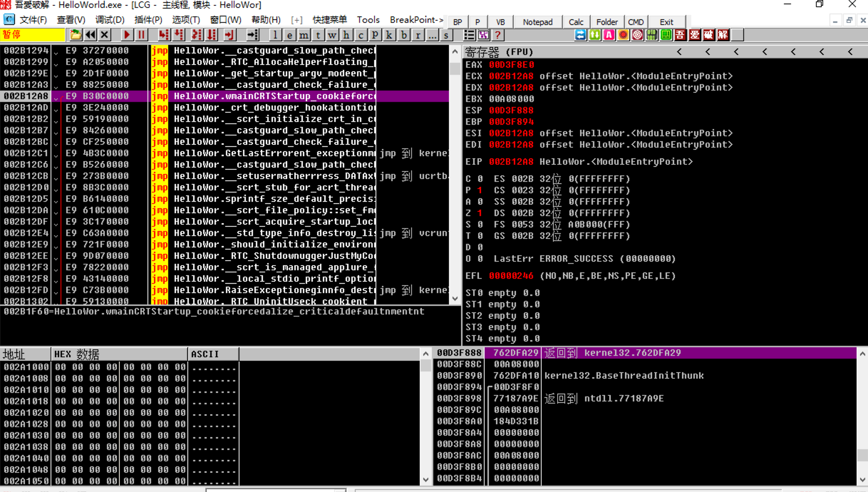The image size is (868, 492).
Task: Show Threads window (t button)
Action: [318, 35]
